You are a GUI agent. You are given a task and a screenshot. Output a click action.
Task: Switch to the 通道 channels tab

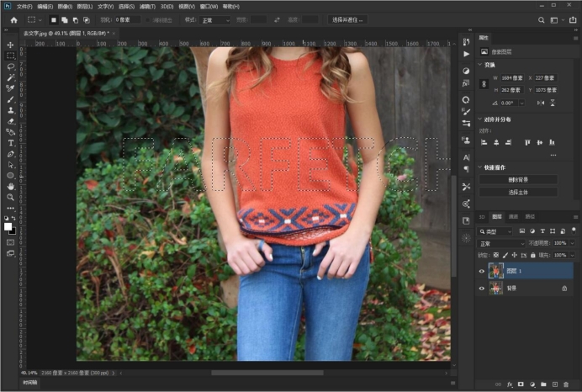(x=513, y=216)
